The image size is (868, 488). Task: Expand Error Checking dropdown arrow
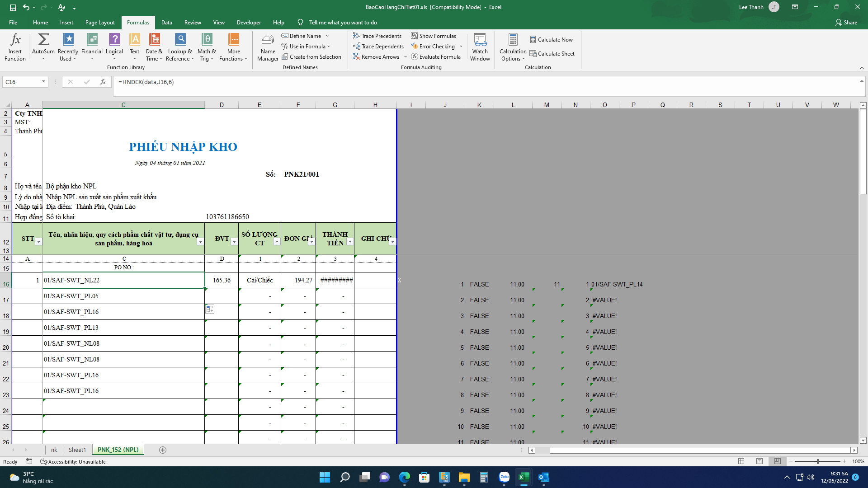click(x=461, y=46)
